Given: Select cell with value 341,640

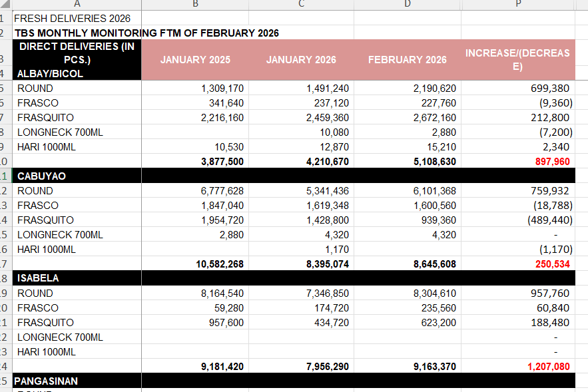Looking at the screenshot, I should 195,103.
